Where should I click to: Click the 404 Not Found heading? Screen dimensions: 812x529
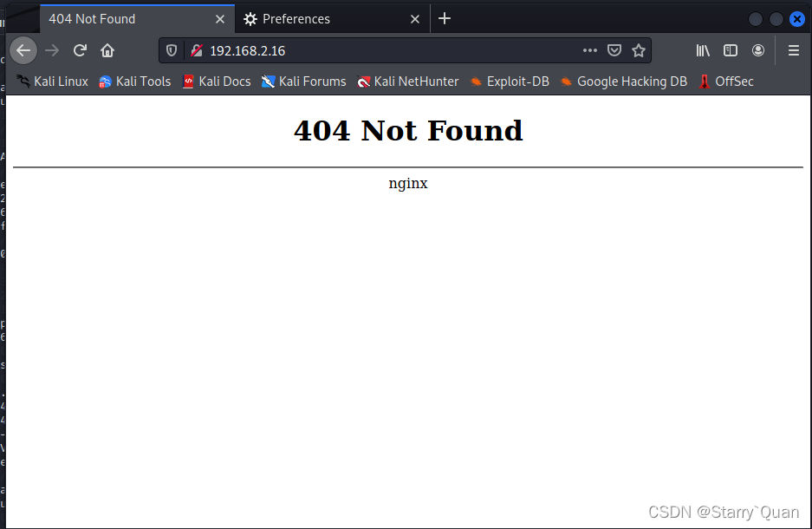pyautogui.click(x=408, y=131)
